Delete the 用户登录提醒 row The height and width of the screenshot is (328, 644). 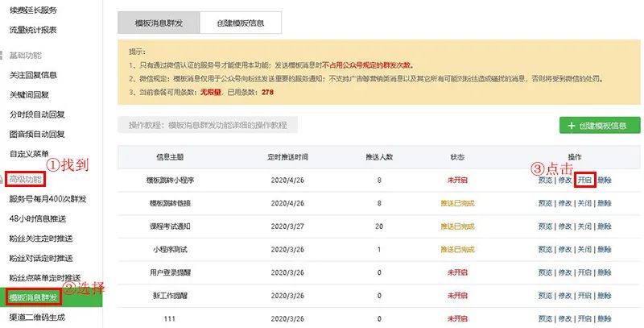coord(605,272)
